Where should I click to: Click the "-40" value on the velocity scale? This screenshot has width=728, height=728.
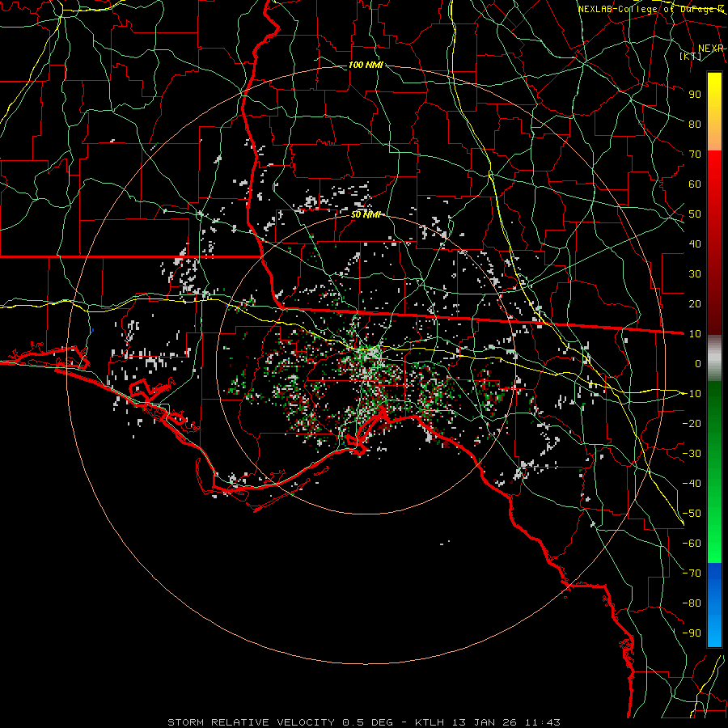692,484
